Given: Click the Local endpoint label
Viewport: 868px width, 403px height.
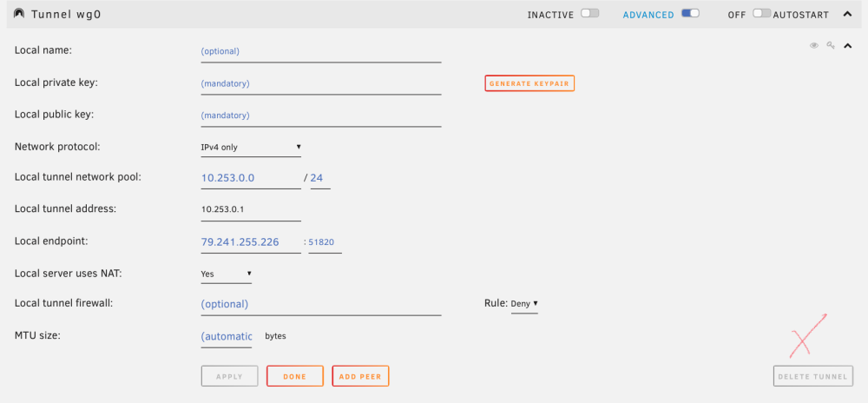Looking at the screenshot, I should [x=51, y=241].
